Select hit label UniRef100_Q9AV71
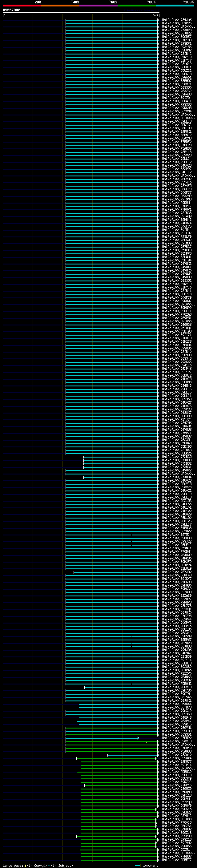The width and height of the screenshot is (197, 868). (x=177, y=84)
